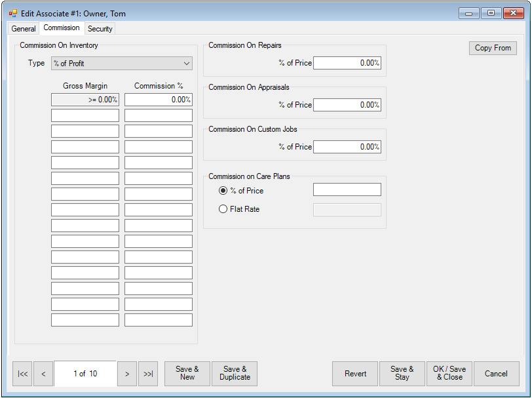Select the % of Price radio button
Viewport: 532px width, 398px height.
point(223,191)
